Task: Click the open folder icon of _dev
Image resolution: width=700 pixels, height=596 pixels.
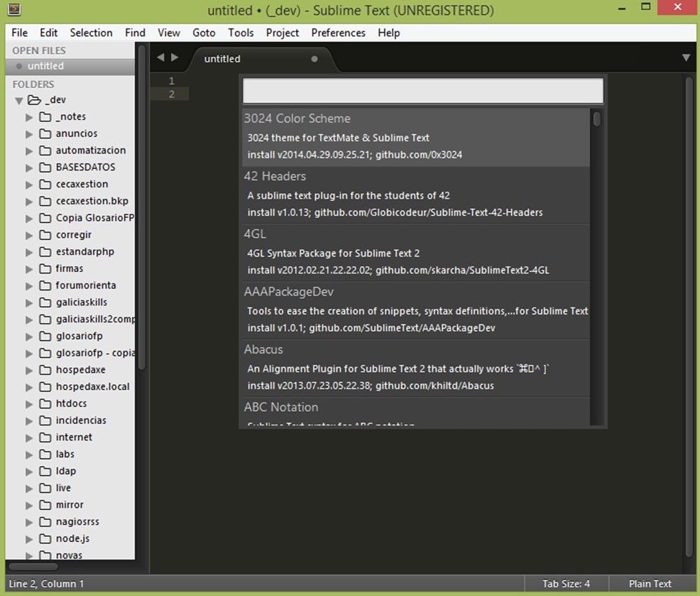Action: click(x=33, y=100)
